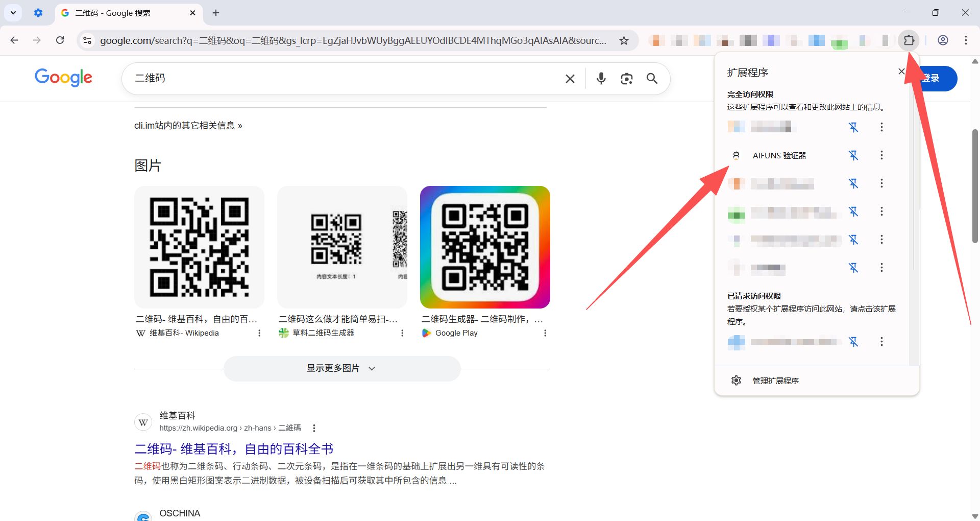This screenshot has width=980, height=521.
Task: Clear the search query with the X
Action: [570, 79]
